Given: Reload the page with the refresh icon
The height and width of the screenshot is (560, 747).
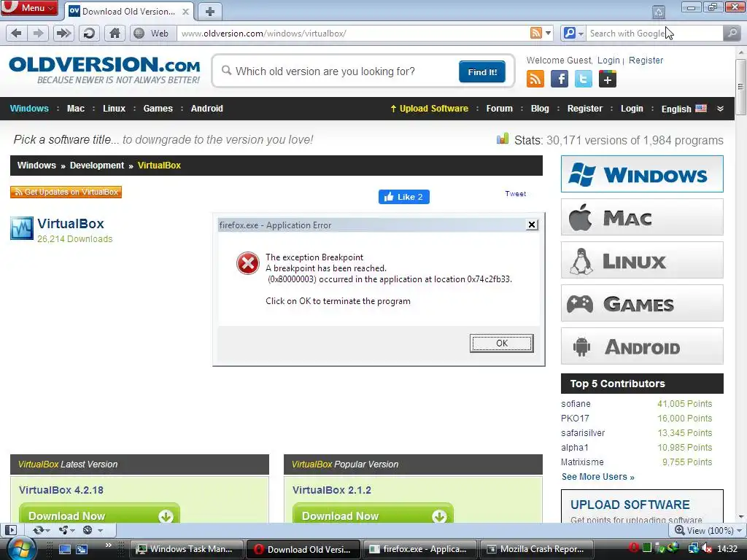Looking at the screenshot, I should coord(89,33).
